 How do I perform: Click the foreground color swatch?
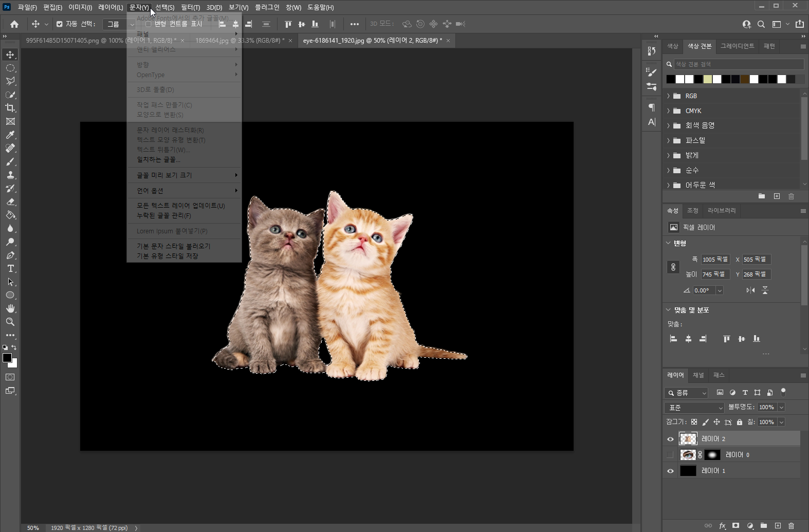(7, 358)
